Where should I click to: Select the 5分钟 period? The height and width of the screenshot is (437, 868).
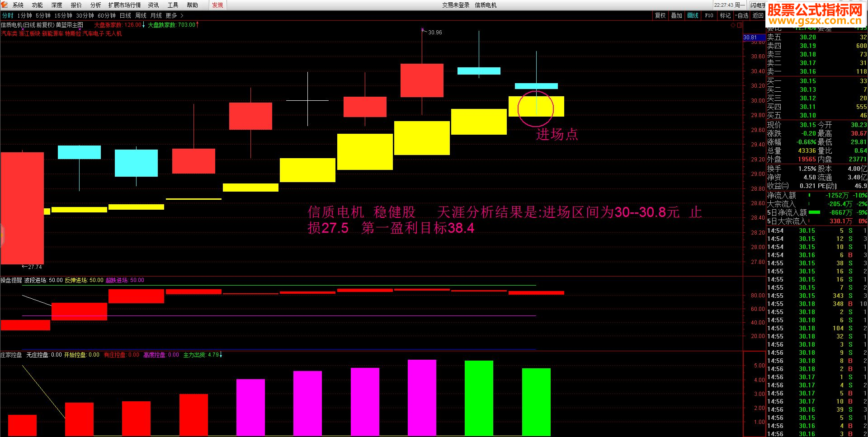click(43, 15)
